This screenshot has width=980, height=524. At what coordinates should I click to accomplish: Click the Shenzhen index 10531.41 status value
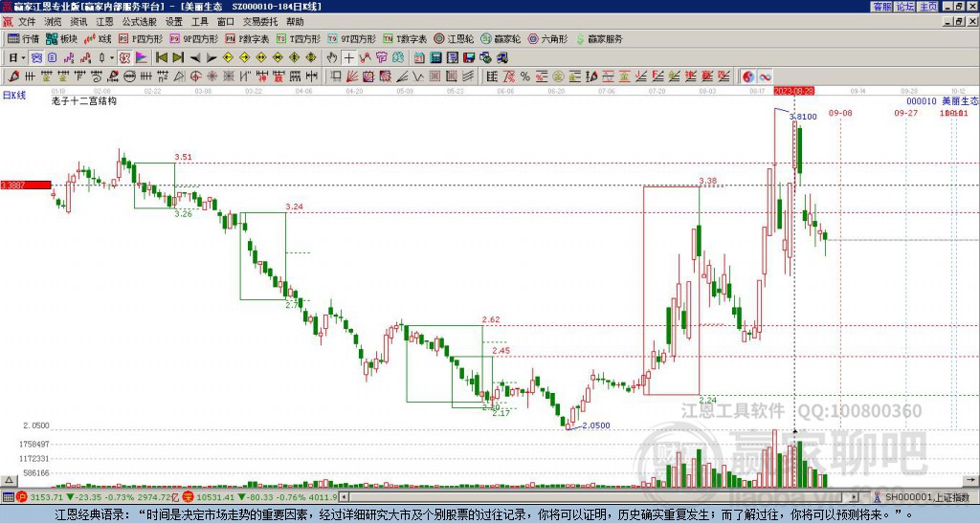click(217, 497)
